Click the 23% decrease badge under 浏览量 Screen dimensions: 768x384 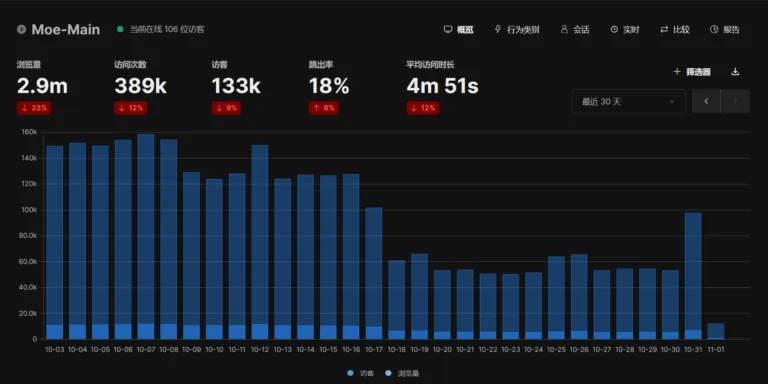pyautogui.click(x=34, y=108)
